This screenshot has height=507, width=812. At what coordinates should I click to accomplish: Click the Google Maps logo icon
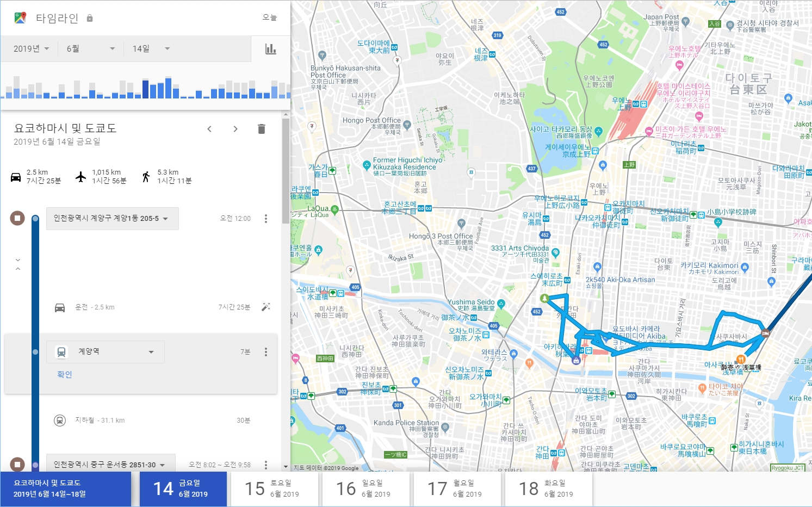pos(20,17)
